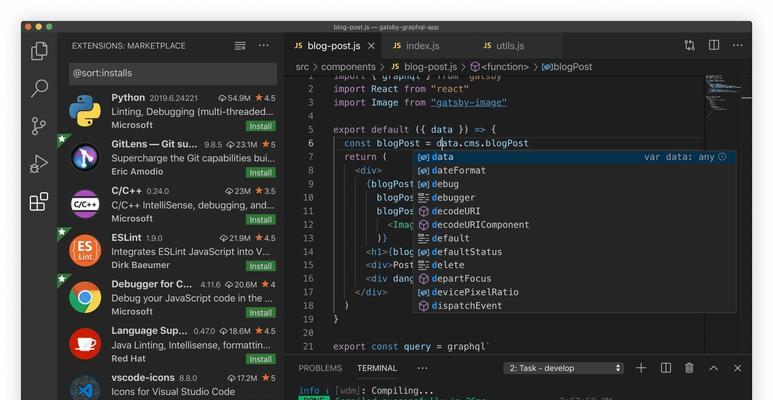The image size is (773, 400).
Task: Close the terminal panel
Action: tap(738, 368)
